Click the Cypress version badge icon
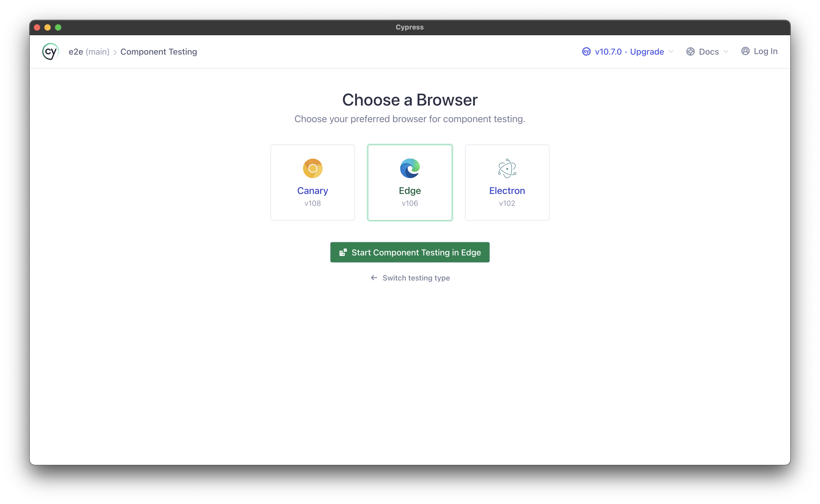 586,52
